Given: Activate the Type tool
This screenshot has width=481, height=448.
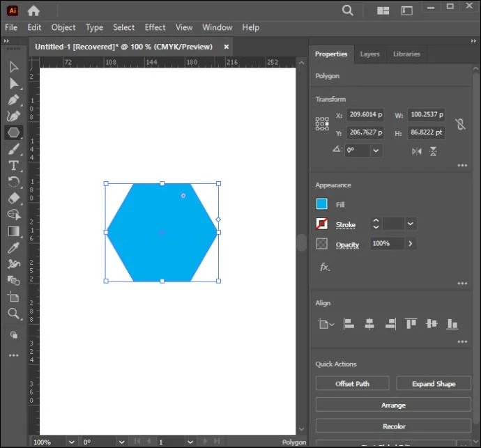Looking at the screenshot, I should point(13,166).
